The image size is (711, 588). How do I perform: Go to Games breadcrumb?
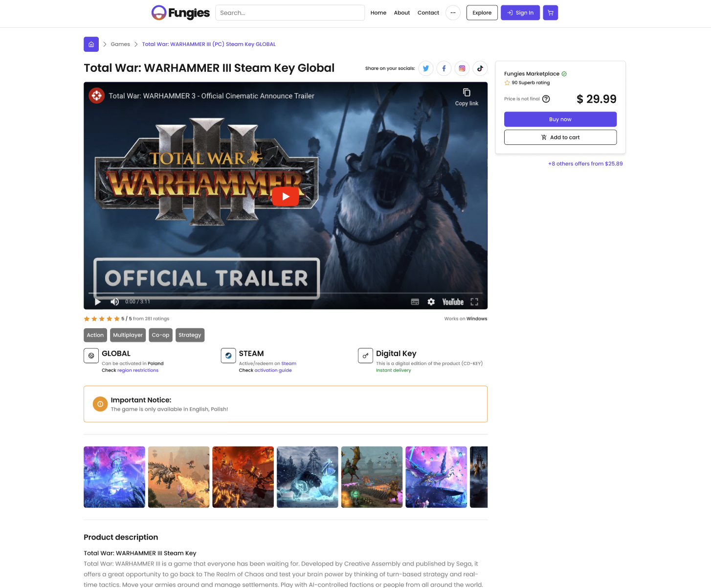tap(120, 44)
